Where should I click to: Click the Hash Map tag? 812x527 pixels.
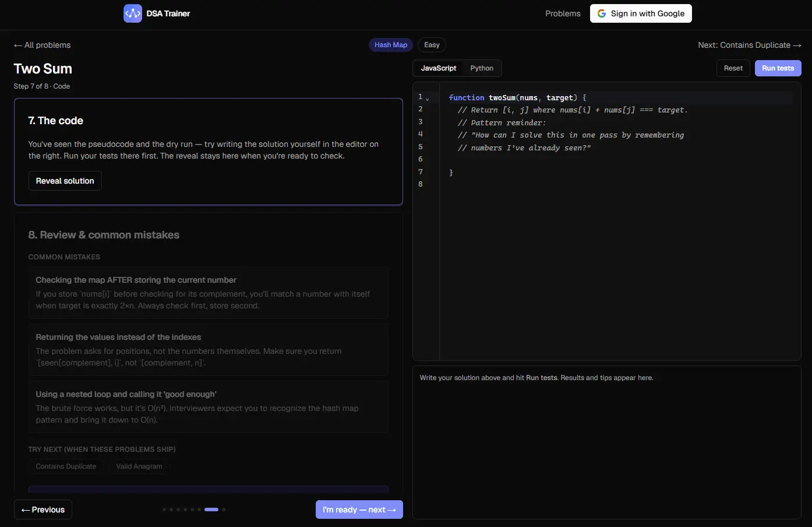click(391, 45)
